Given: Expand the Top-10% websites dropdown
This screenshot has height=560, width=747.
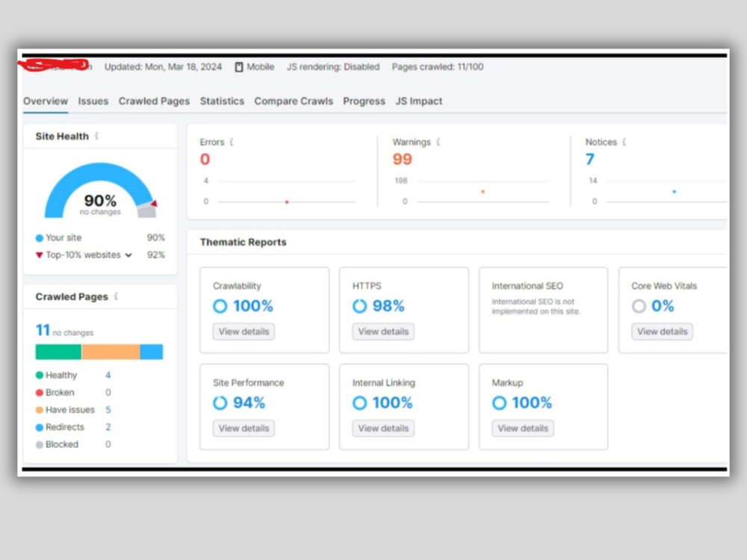Looking at the screenshot, I should 128,255.
